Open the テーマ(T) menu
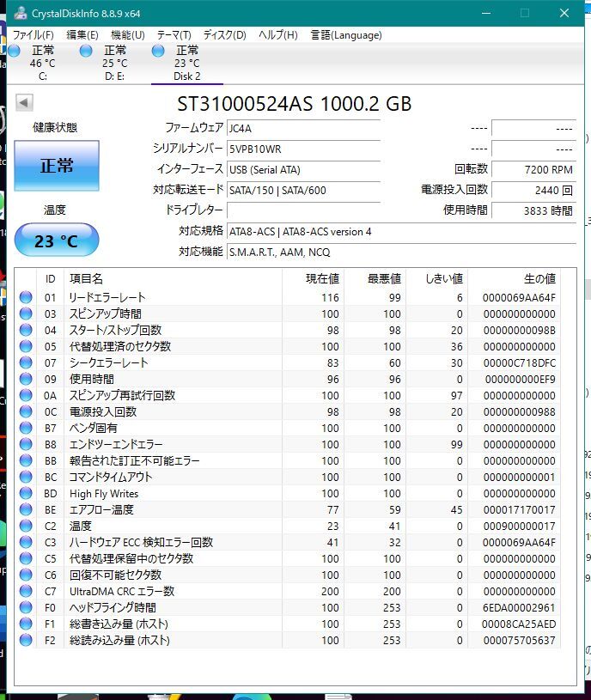 [174, 35]
